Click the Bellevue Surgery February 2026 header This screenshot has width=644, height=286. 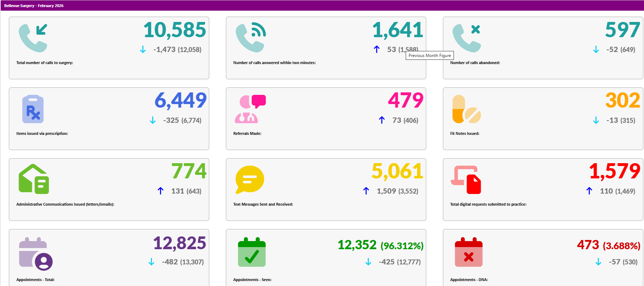click(34, 6)
